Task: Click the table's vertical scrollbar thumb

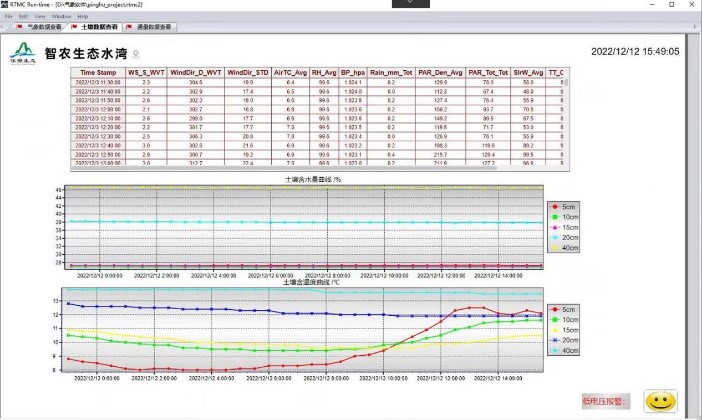Action: click(566, 82)
